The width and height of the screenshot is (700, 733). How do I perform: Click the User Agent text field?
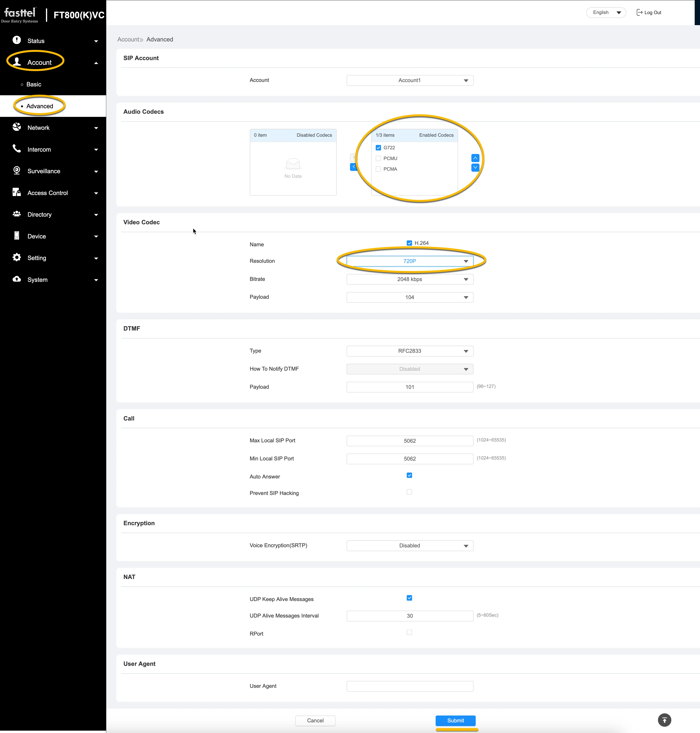pyautogui.click(x=410, y=686)
